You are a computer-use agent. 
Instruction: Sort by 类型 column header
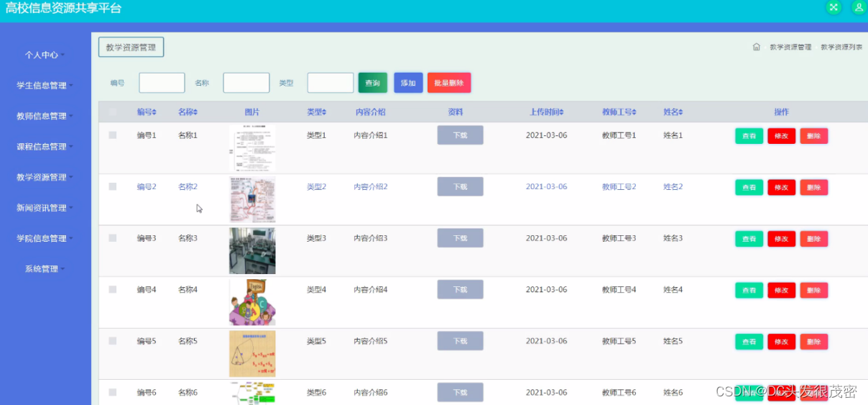316,112
